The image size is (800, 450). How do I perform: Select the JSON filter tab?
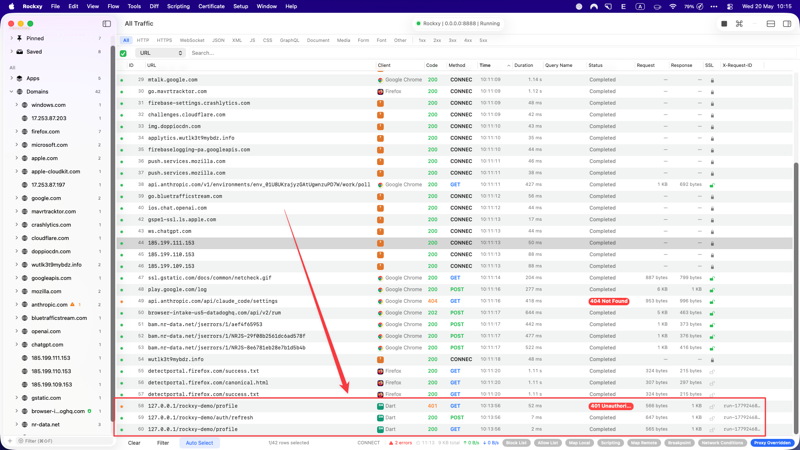click(x=218, y=40)
